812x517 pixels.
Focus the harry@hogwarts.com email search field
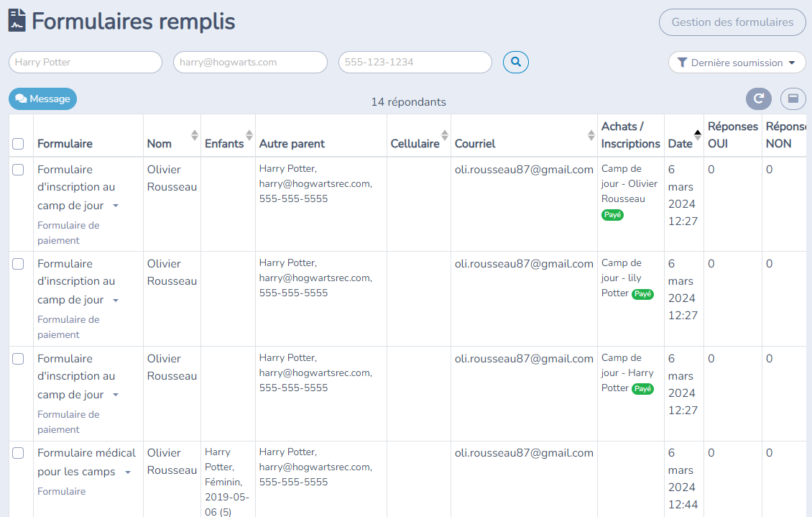click(250, 62)
